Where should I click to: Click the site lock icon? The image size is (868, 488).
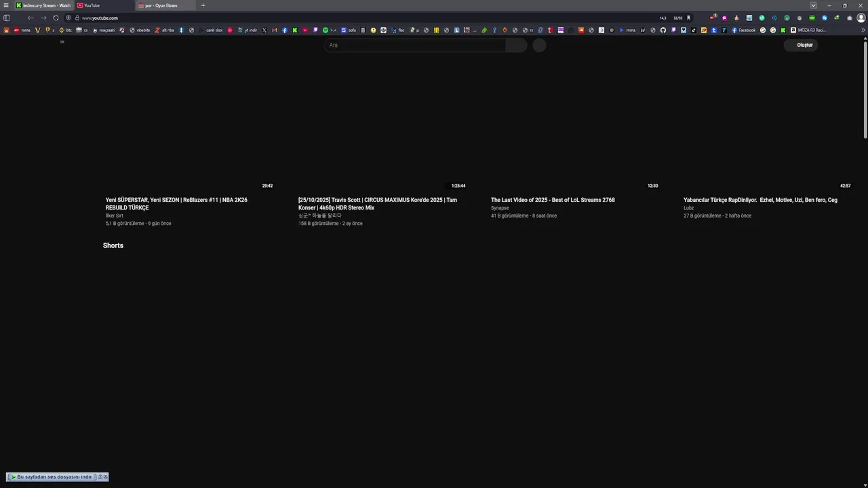pyautogui.click(x=77, y=18)
